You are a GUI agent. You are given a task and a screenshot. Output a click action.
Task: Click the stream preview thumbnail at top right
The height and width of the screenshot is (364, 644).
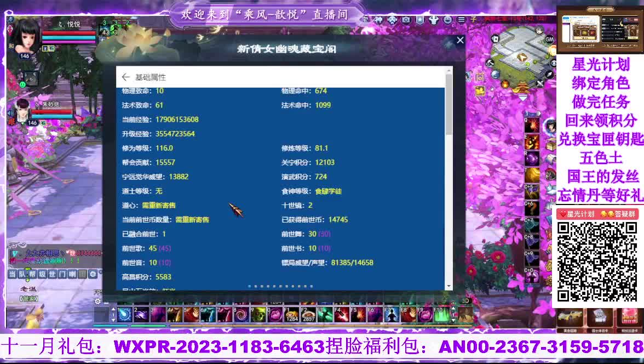click(600, 30)
